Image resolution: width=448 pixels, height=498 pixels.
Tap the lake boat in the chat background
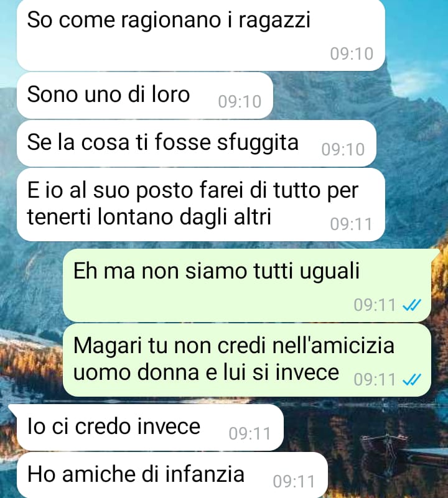pyautogui.click(x=384, y=445)
